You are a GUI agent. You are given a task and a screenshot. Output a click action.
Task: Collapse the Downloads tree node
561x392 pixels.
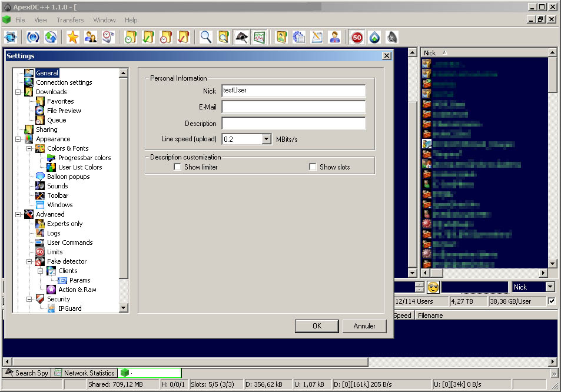(x=18, y=92)
